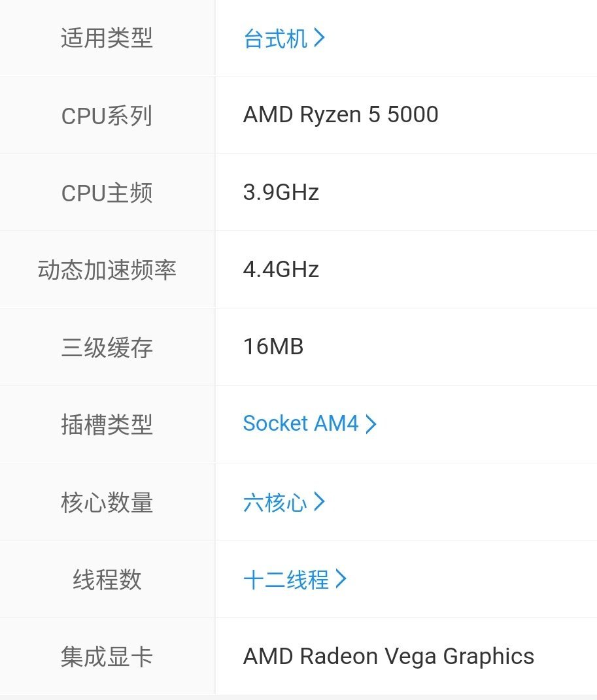Click the 4.4GHz boost frequency value

pos(281,269)
